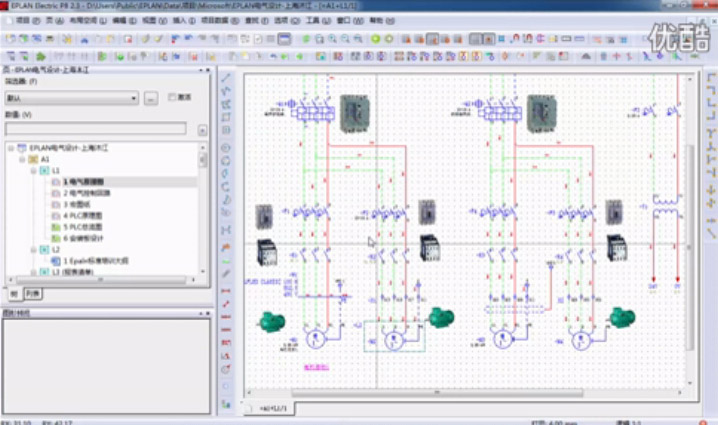Open the 帮助 (H) menu
The height and width of the screenshot is (425, 718).
(x=382, y=21)
